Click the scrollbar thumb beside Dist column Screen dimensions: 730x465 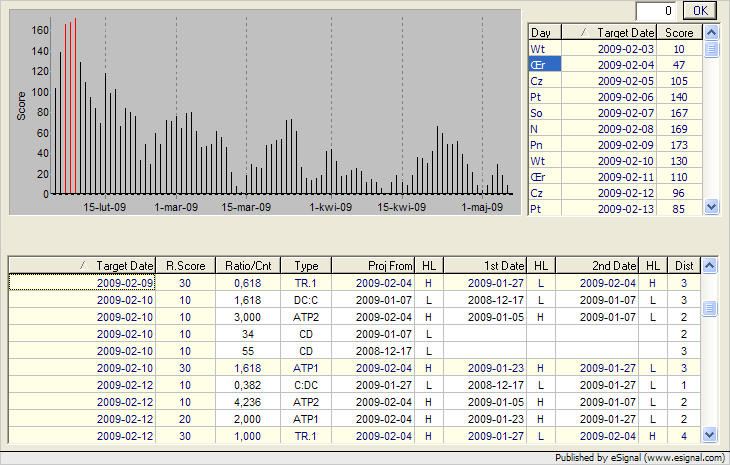[x=709, y=308]
